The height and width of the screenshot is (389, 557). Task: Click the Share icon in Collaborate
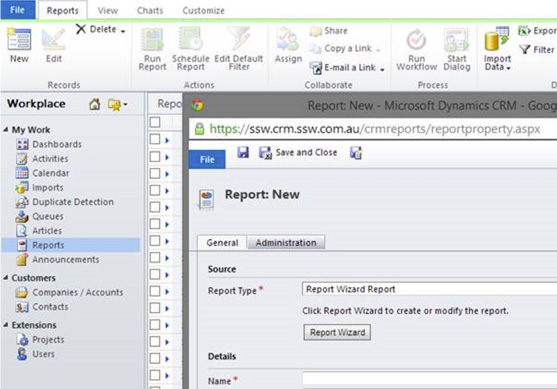pos(315,31)
